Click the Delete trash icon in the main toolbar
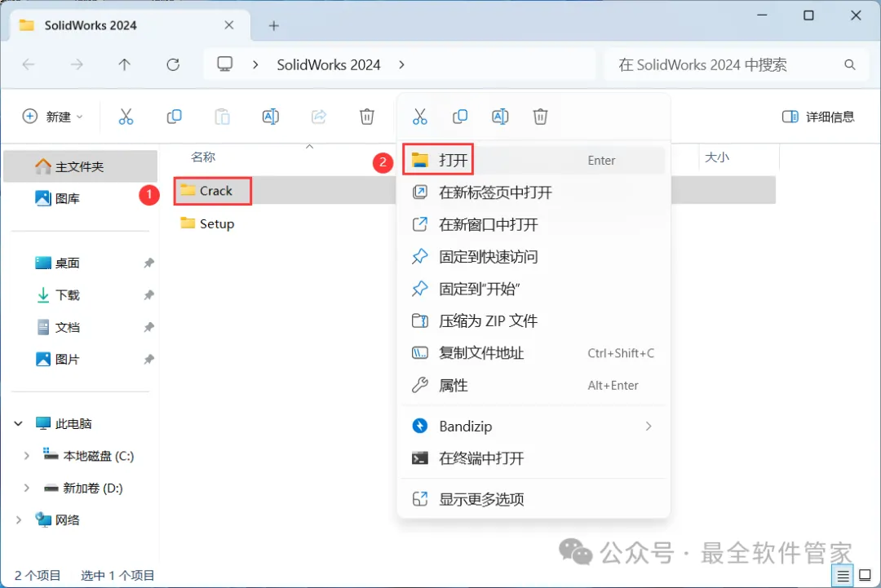Viewport: 881px width, 588px height. [x=367, y=117]
